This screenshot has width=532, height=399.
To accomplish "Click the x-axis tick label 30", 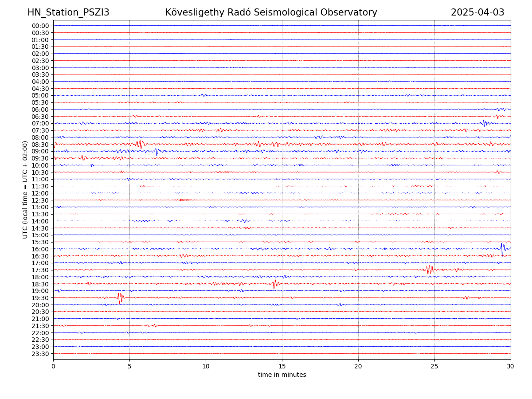I will pos(511,367).
